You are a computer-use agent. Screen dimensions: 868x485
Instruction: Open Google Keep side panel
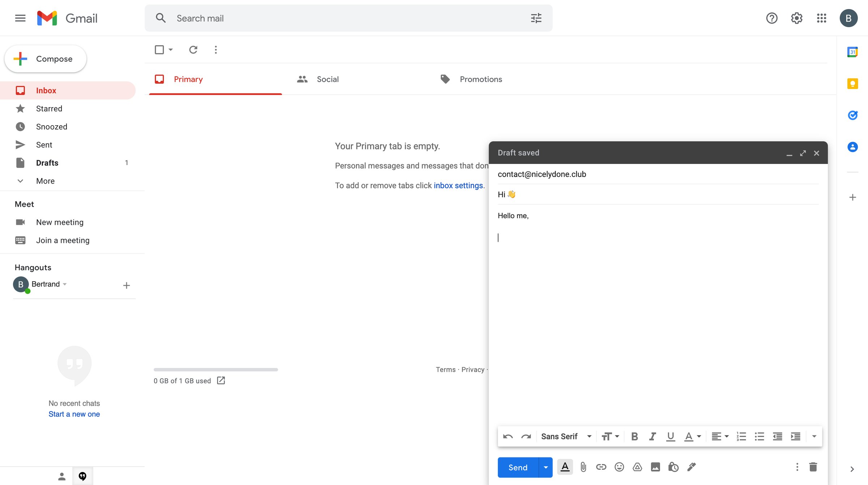(852, 84)
